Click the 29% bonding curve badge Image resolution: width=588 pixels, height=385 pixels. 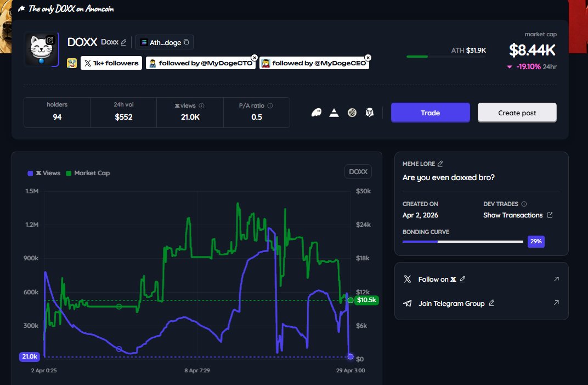[536, 242]
